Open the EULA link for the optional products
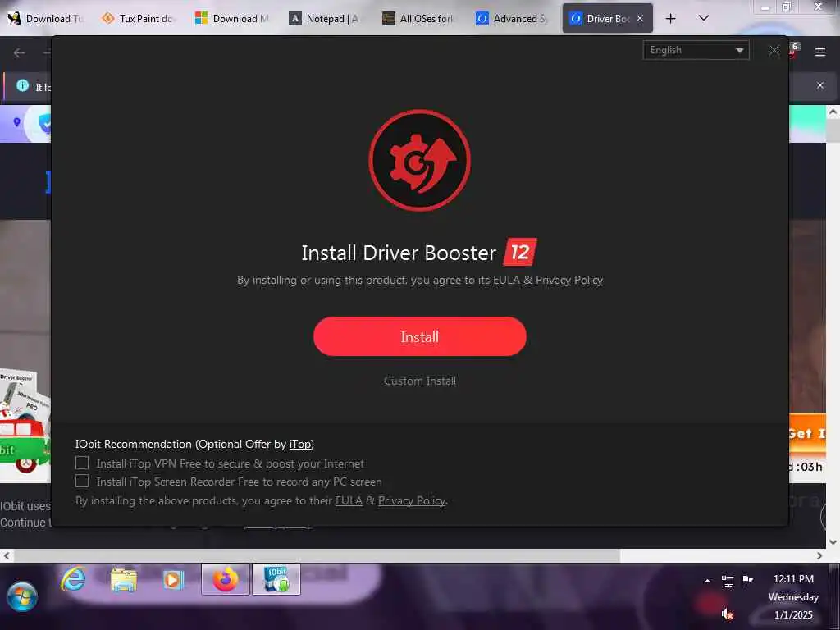This screenshot has height=630, width=840. [x=349, y=501]
